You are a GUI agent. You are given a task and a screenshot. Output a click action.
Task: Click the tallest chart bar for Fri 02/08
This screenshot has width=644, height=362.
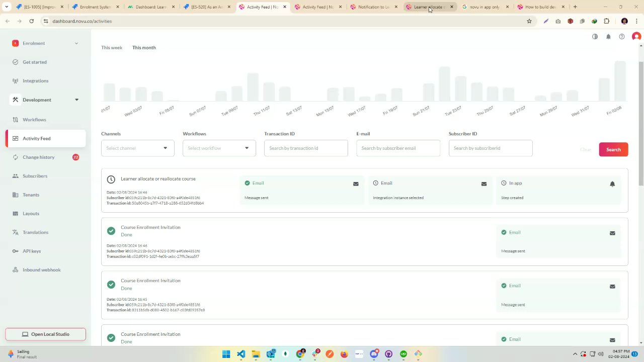click(x=620, y=81)
